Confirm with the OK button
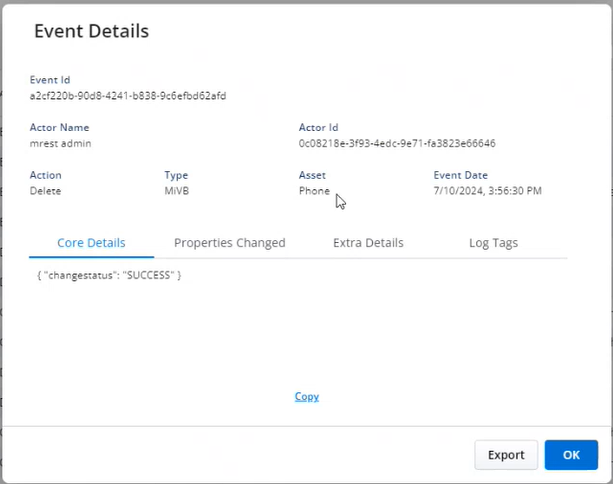The height and width of the screenshot is (484, 613). coord(571,455)
